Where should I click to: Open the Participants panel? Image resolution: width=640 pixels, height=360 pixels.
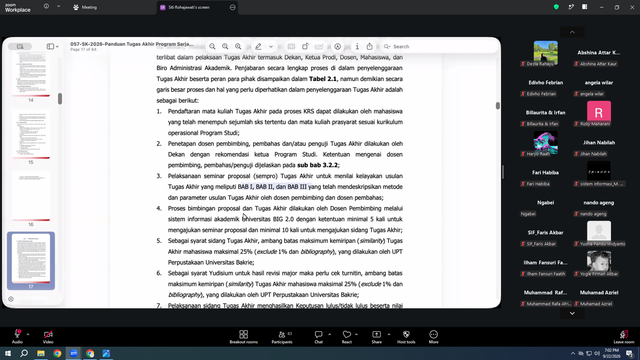point(282,337)
